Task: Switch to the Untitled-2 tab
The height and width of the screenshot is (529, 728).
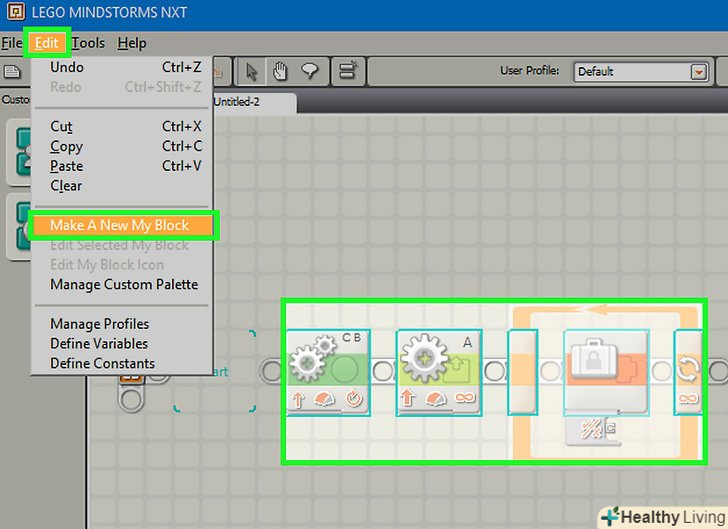Action: click(254, 102)
